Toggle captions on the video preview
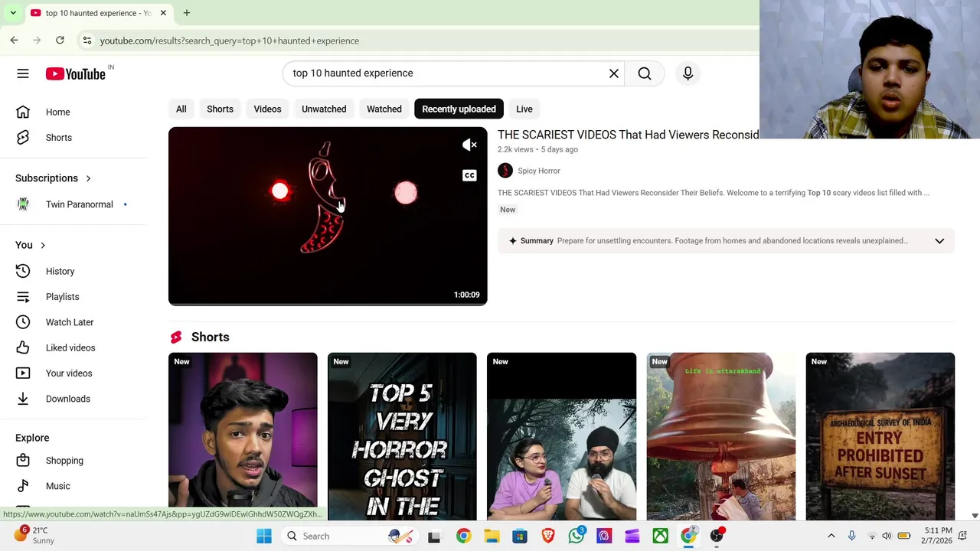Screen dimensions: 980x551 469,175
